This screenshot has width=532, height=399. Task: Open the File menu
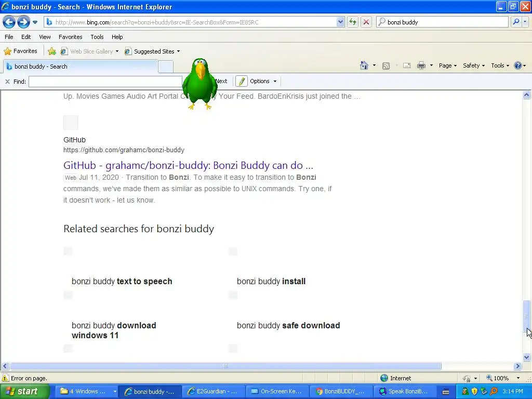(x=9, y=37)
